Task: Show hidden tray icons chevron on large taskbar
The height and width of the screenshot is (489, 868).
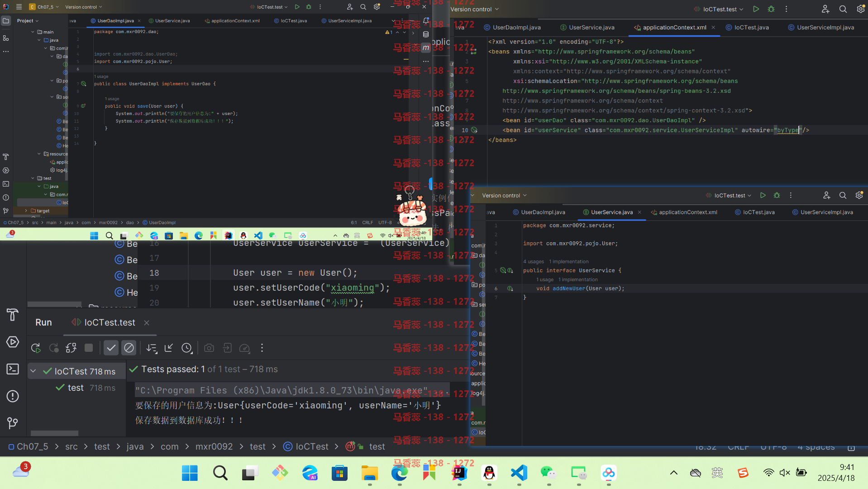Action: point(673,473)
